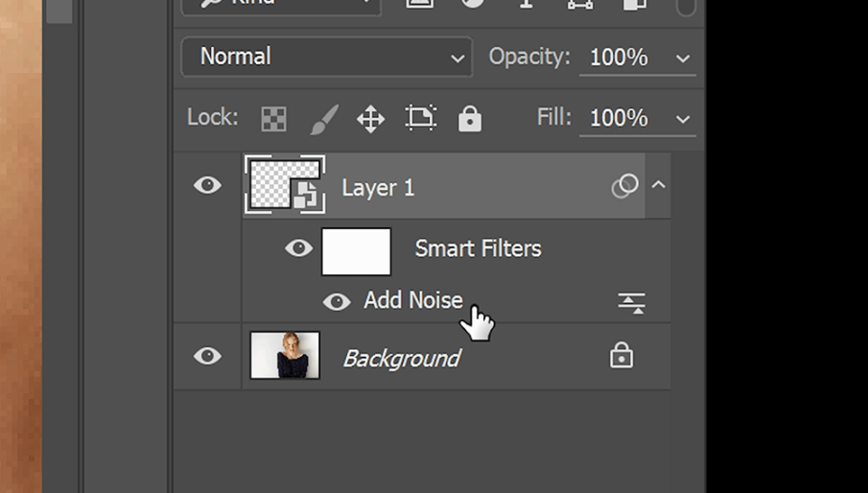Viewport: 868px width, 493px height.
Task: Hide the Add Noise filter effect
Action: [x=336, y=301]
